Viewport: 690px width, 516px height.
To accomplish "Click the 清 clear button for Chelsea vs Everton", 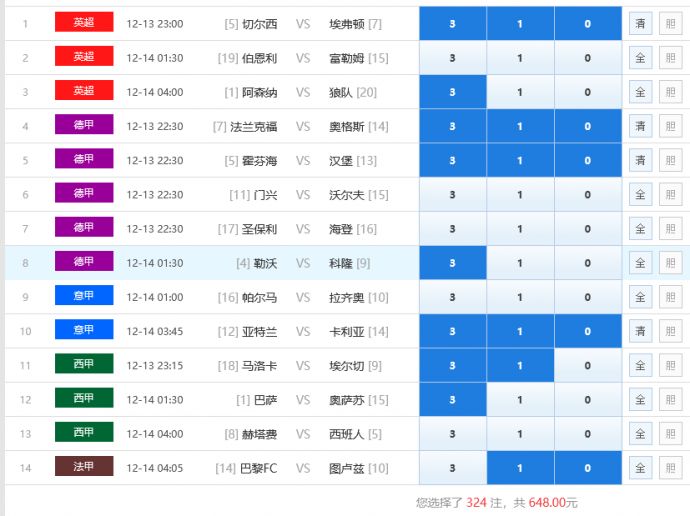I will (x=640, y=24).
